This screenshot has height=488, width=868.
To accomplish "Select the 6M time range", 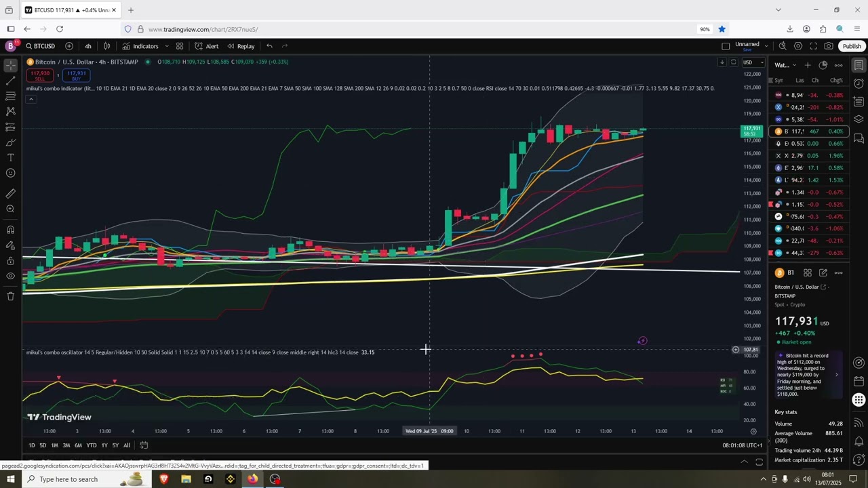I will [78, 445].
